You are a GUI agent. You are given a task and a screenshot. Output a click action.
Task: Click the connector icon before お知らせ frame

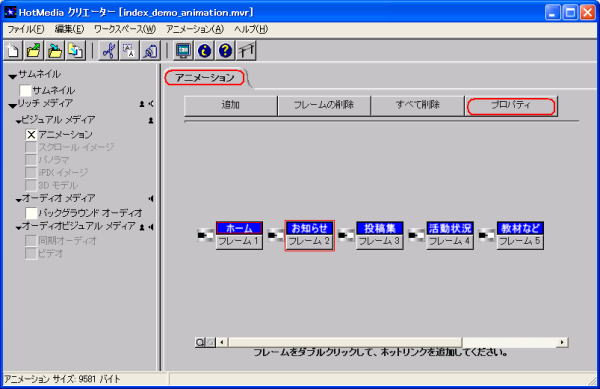[x=276, y=235]
